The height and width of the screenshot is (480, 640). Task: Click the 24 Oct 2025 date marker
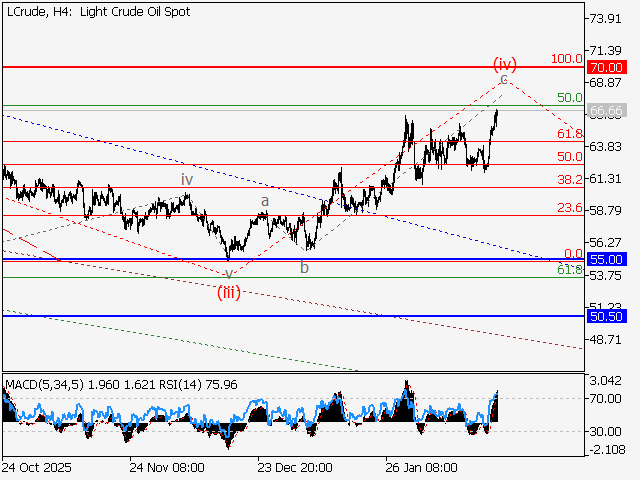(x=36, y=467)
